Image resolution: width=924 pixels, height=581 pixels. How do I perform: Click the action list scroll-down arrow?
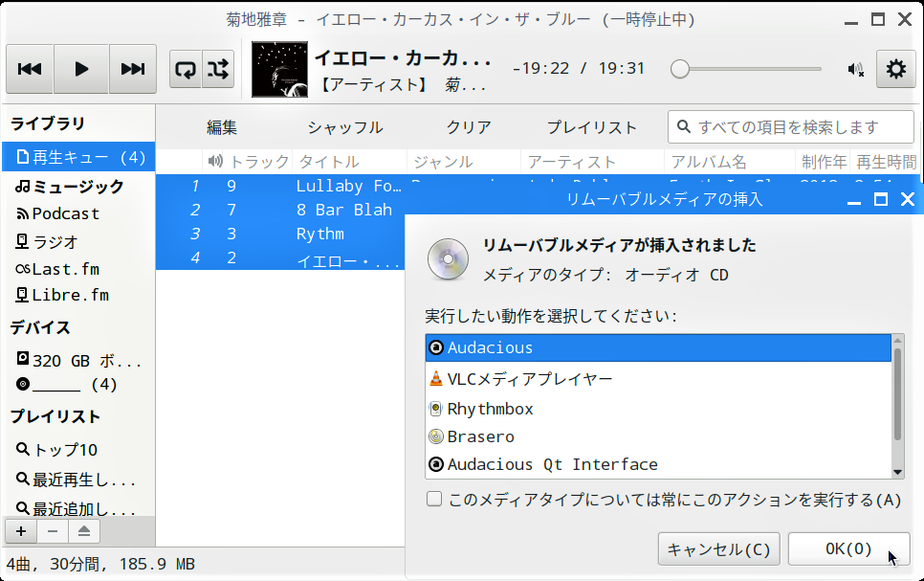pyautogui.click(x=897, y=472)
